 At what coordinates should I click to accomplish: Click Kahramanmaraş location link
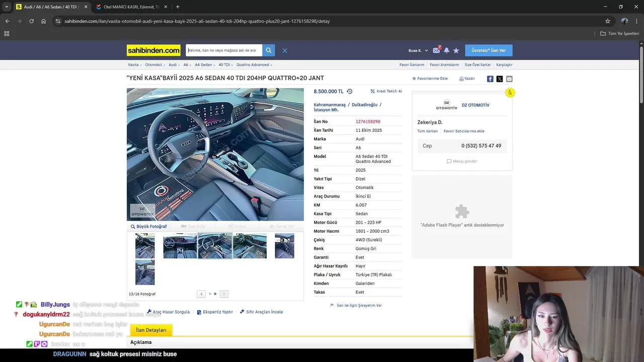[x=330, y=105]
